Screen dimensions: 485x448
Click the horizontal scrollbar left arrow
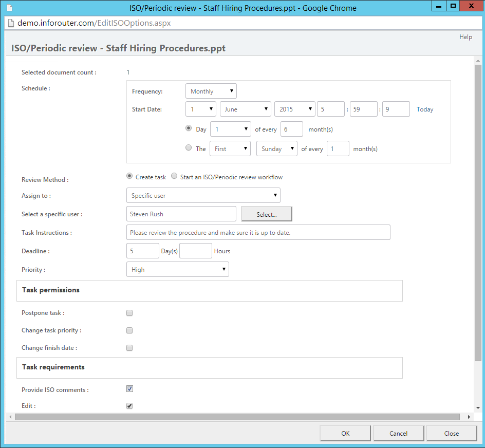pos(10,417)
